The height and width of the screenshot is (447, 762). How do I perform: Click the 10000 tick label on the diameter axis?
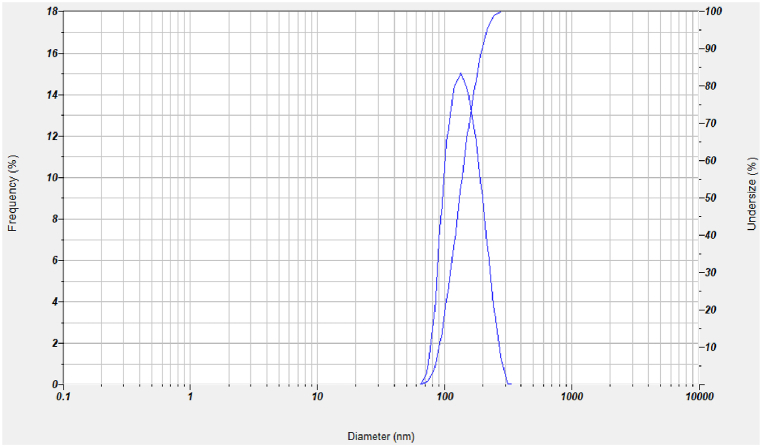click(698, 397)
